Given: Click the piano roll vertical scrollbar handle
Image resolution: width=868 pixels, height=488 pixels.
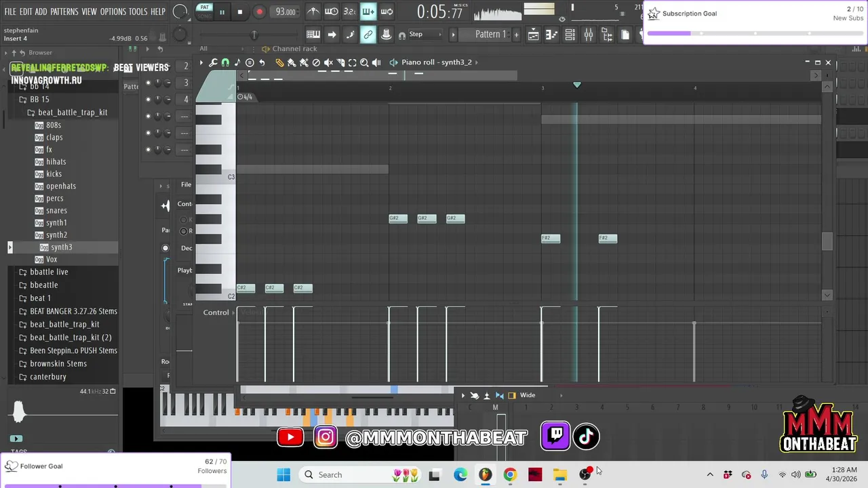Looking at the screenshot, I should [x=827, y=241].
